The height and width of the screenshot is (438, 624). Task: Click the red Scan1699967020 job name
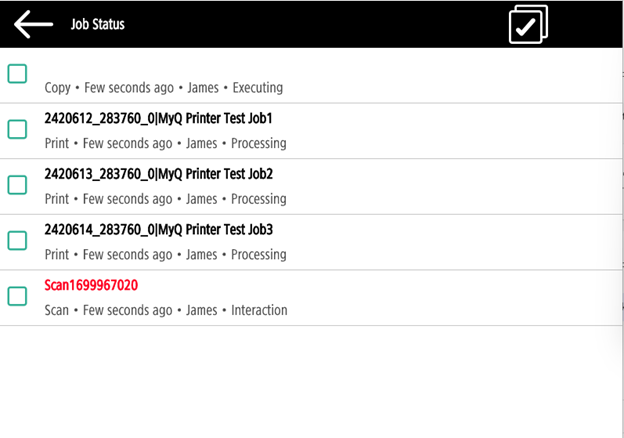coord(91,285)
